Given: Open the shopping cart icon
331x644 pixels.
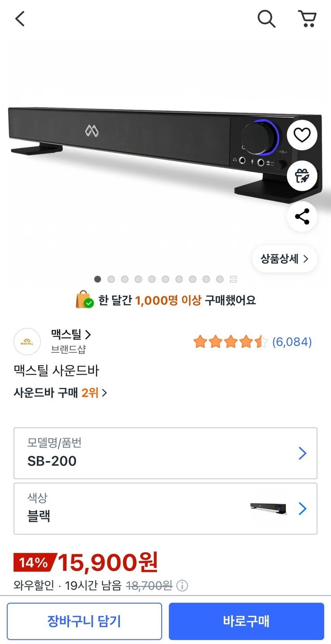Looking at the screenshot, I should [307, 19].
